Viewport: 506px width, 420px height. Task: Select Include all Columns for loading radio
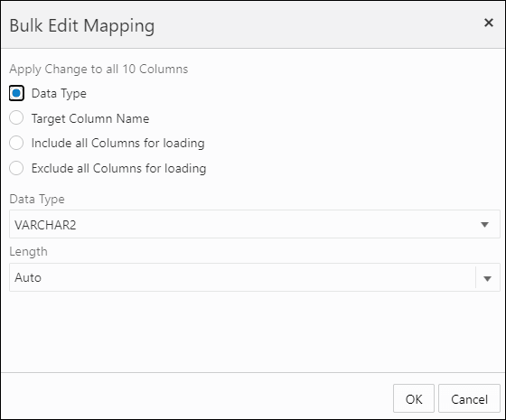tap(16, 143)
